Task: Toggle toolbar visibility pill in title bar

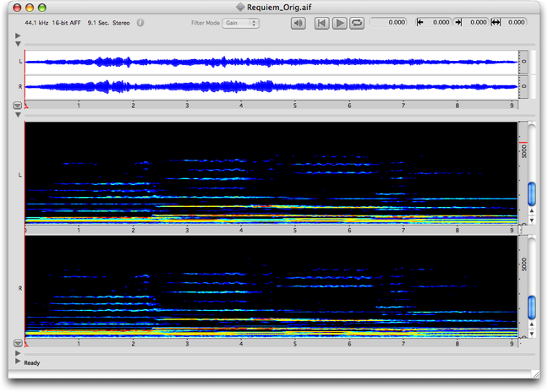Action: pyautogui.click(x=528, y=6)
